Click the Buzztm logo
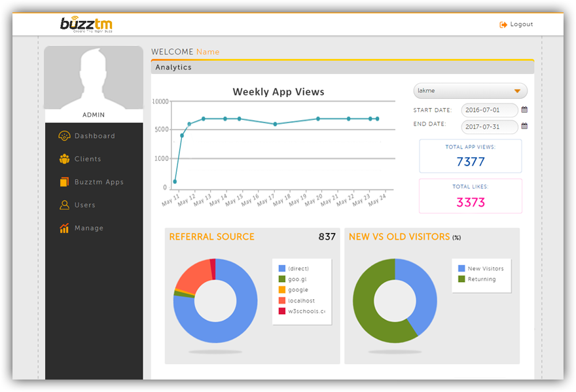The width and height of the screenshot is (576, 392). click(86, 24)
